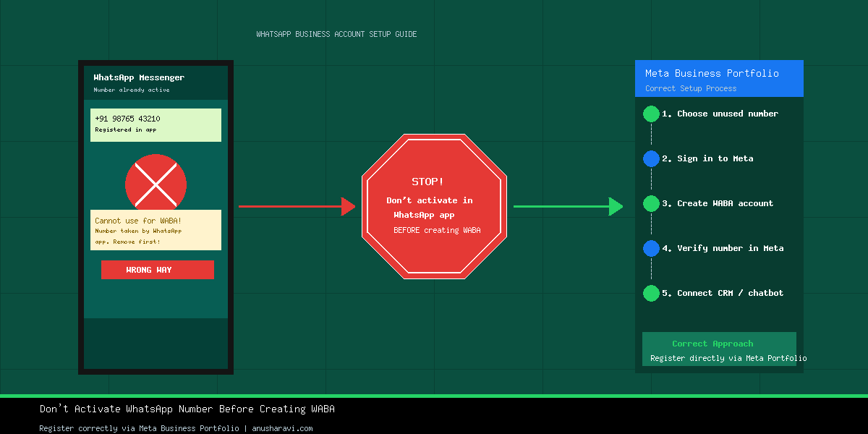The image size is (868, 434).
Task: Open the Meta Business Portfolio header
Action: pyautogui.click(x=719, y=78)
